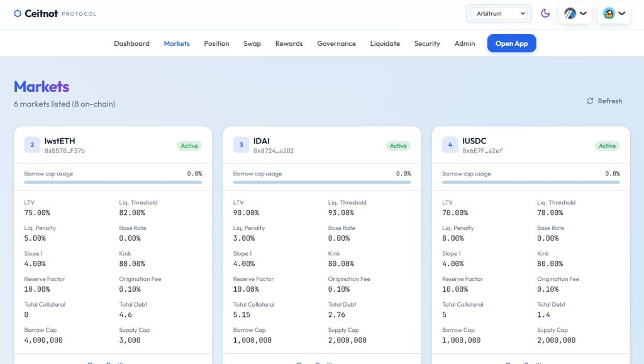Navigate to the Governance tab
Viewport: 644px width, 364px height.
pos(336,43)
